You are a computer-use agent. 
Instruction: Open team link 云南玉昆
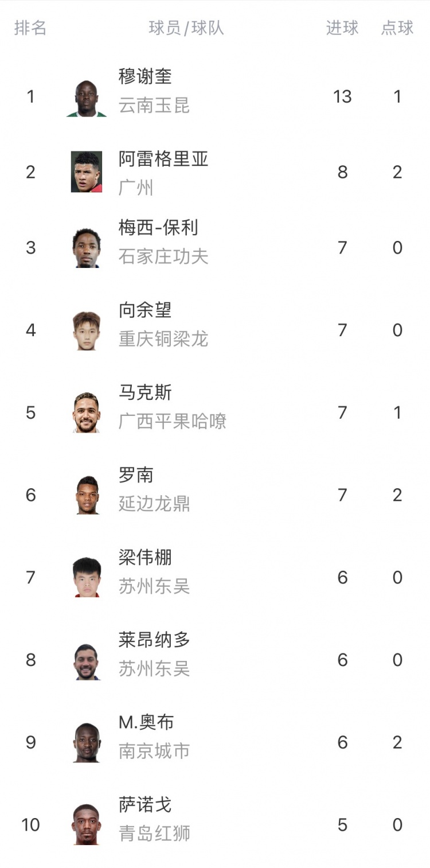pyautogui.click(x=154, y=106)
